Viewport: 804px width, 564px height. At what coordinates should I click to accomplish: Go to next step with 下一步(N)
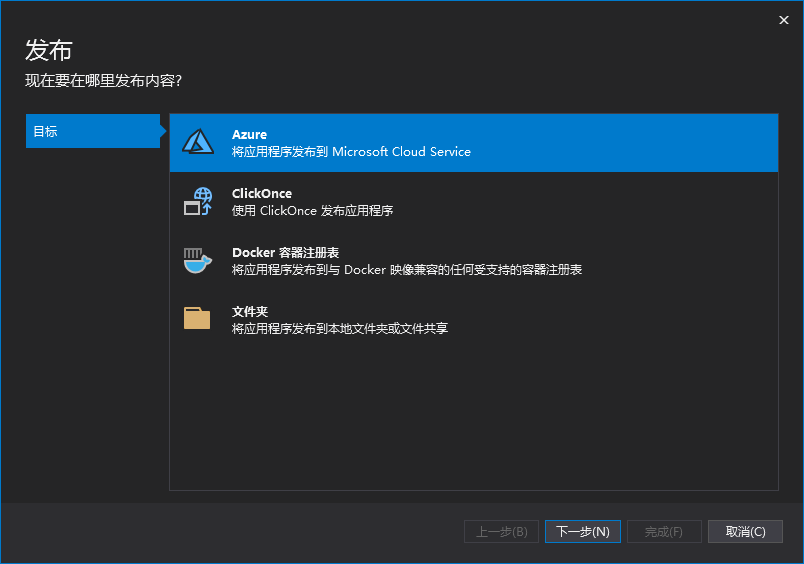click(582, 532)
